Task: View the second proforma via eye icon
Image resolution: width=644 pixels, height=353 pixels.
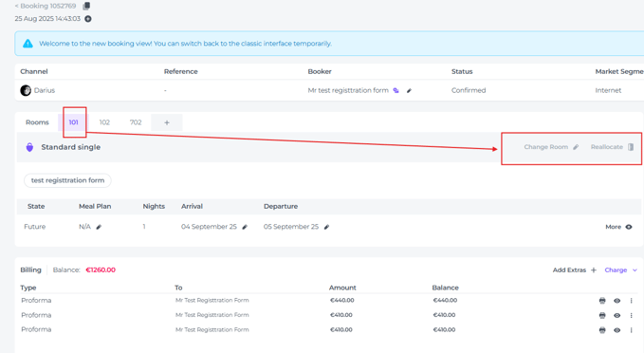Action: (x=616, y=316)
